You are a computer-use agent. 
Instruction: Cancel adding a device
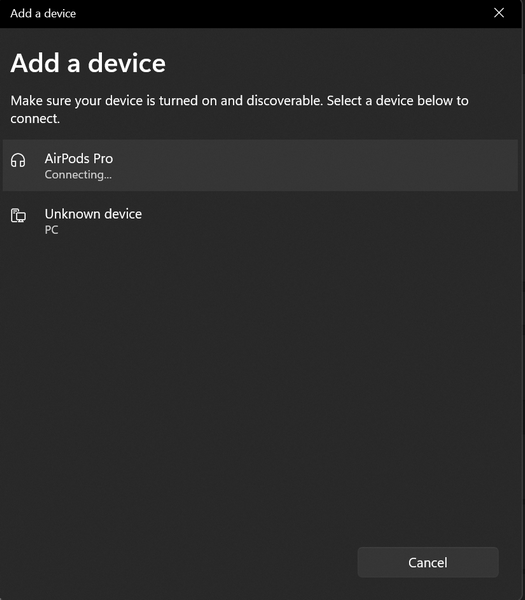[428, 562]
